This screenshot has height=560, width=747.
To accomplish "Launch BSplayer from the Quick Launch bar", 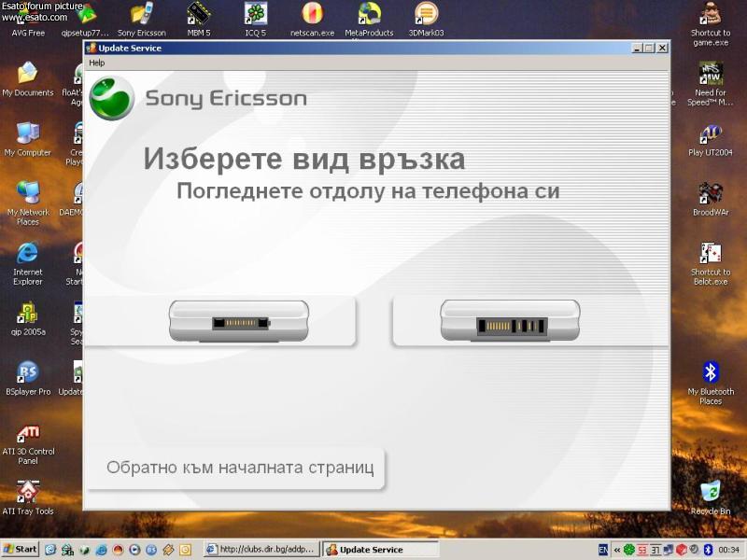I will pyautogui.click(x=151, y=550).
